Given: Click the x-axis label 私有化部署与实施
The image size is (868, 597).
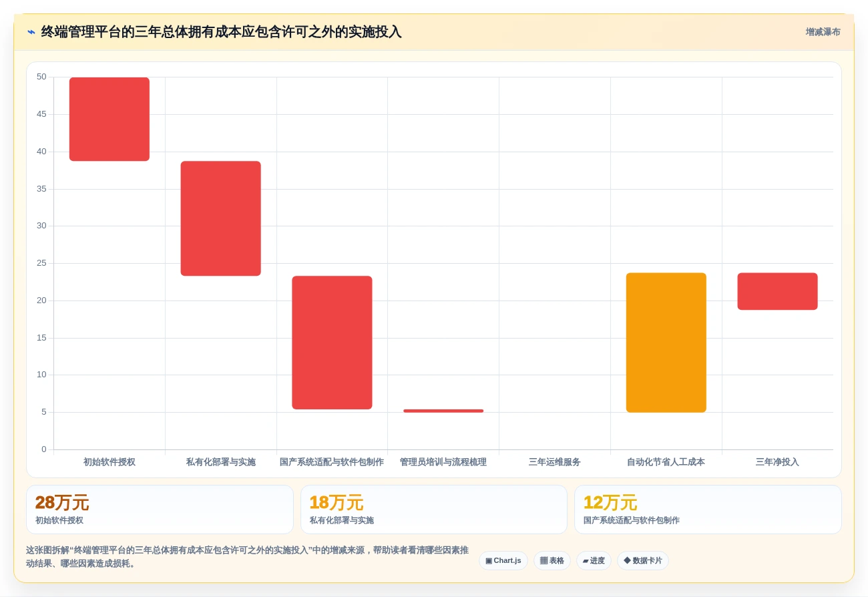Looking at the screenshot, I should coord(220,462).
